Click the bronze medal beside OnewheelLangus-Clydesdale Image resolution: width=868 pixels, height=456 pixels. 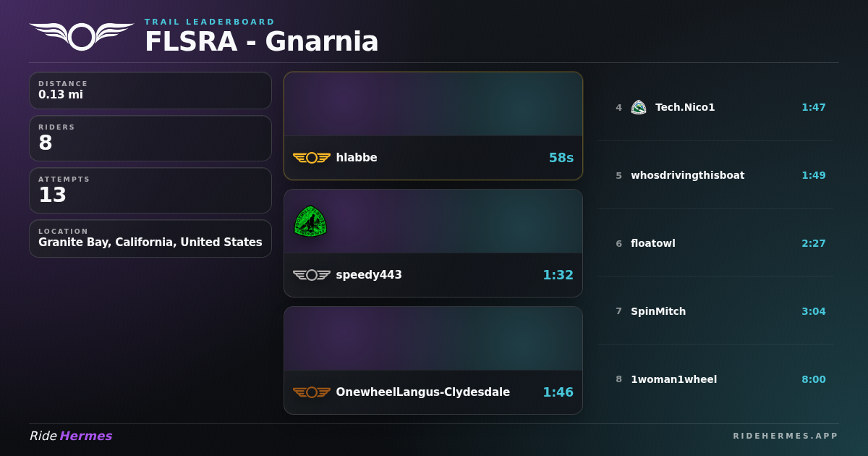click(312, 392)
